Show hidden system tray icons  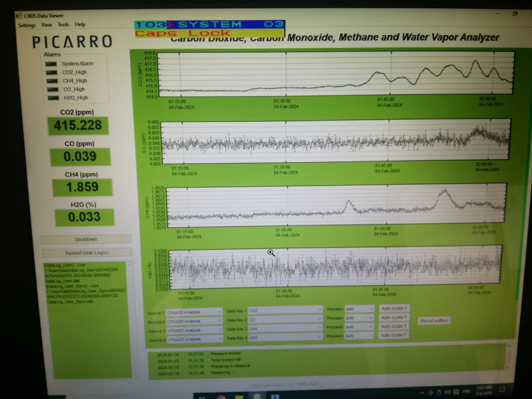422,393
